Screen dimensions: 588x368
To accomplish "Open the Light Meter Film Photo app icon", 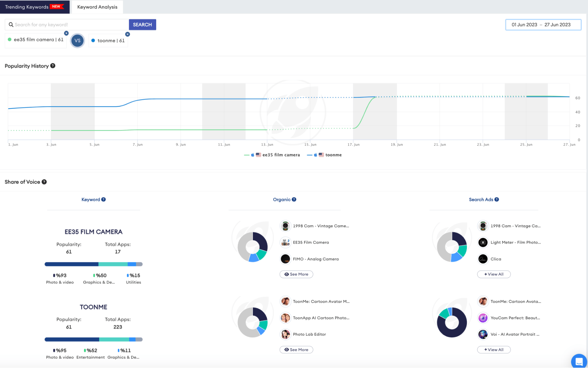I will pyautogui.click(x=483, y=243).
